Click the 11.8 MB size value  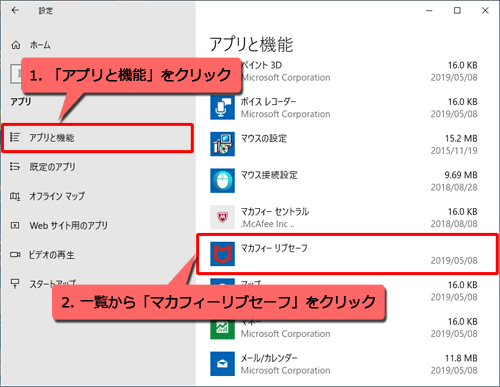[461, 358]
